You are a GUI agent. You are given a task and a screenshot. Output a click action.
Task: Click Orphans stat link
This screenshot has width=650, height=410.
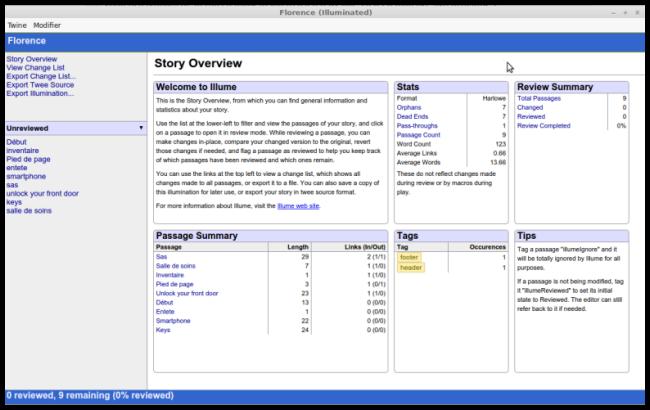[x=409, y=107]
